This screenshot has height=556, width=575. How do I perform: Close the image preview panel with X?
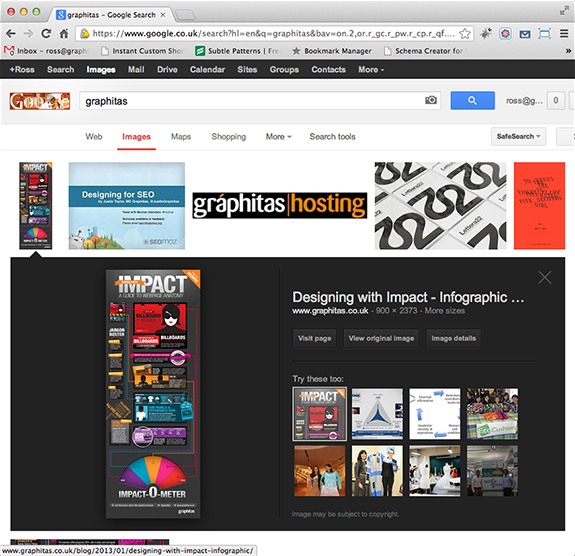click(545, 278)
